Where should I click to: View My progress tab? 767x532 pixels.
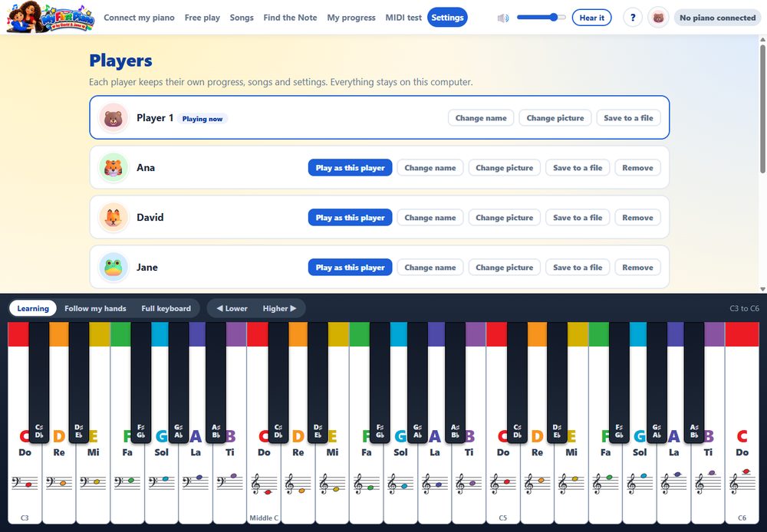click(351, 18)
